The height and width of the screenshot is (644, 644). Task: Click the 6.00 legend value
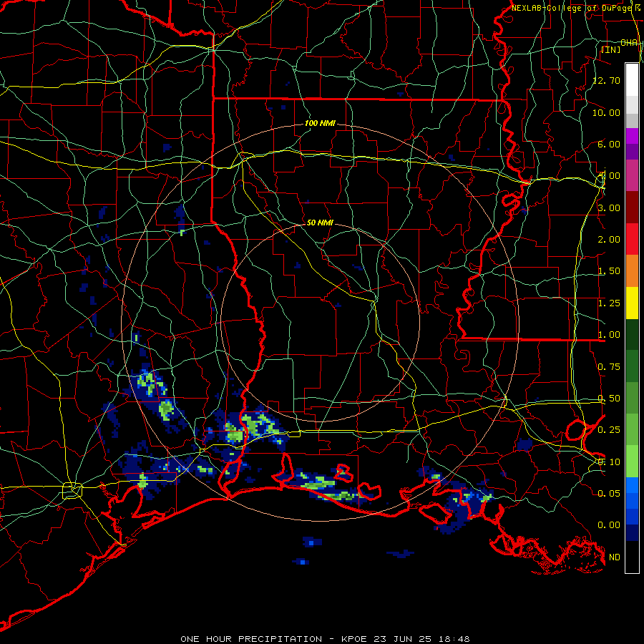click(x=609, y=144)
